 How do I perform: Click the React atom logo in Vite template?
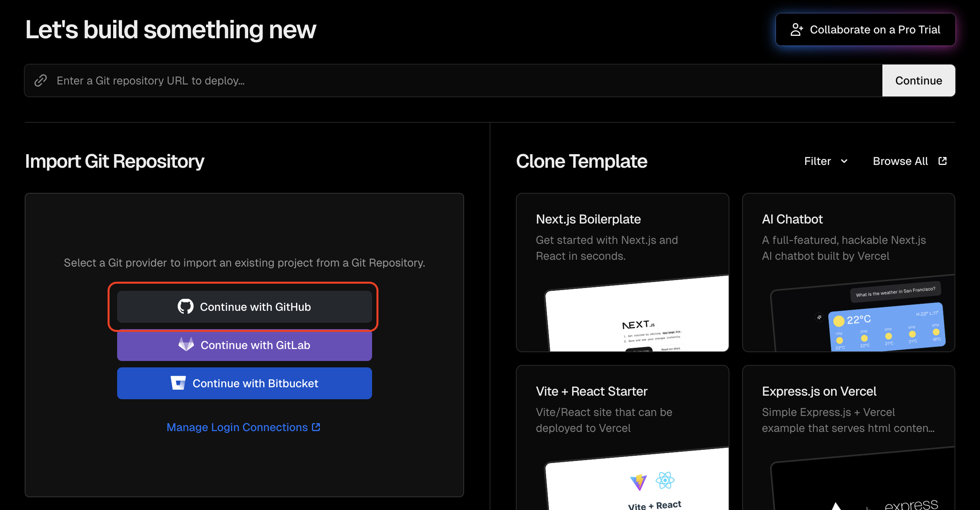click(x=665, y=480)
